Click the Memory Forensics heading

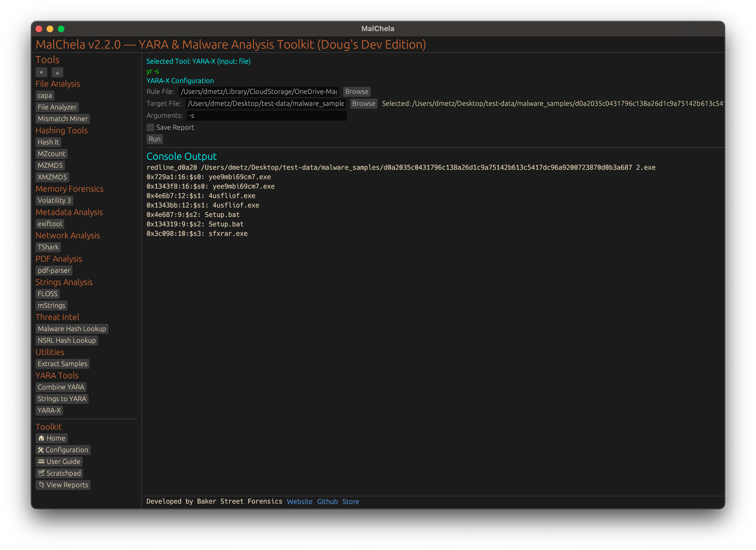[x=70, y=189]
